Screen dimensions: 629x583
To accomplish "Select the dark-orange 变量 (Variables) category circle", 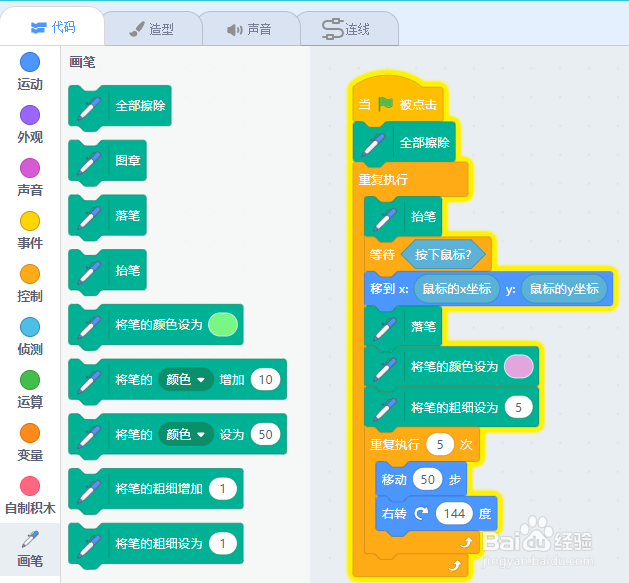I will pos(30,433).
